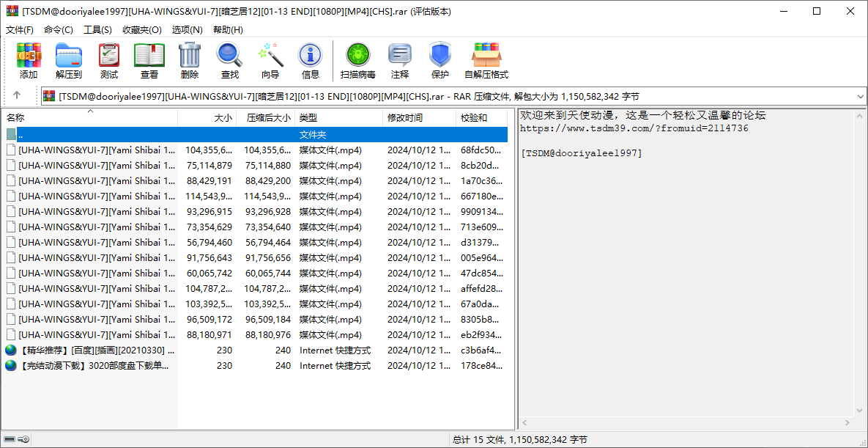
Task: Open a file with the 查看 (View) icon
Action: pyautogui.click(x=149, y=60)
